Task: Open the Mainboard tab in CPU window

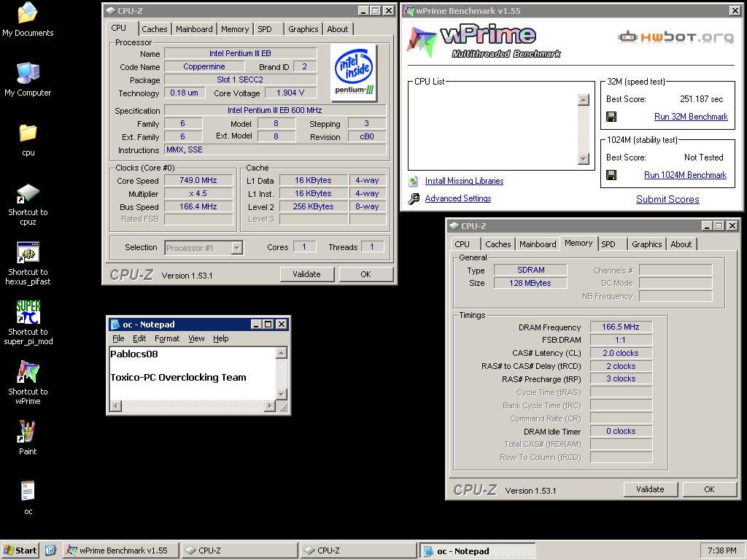Action: 194,29
